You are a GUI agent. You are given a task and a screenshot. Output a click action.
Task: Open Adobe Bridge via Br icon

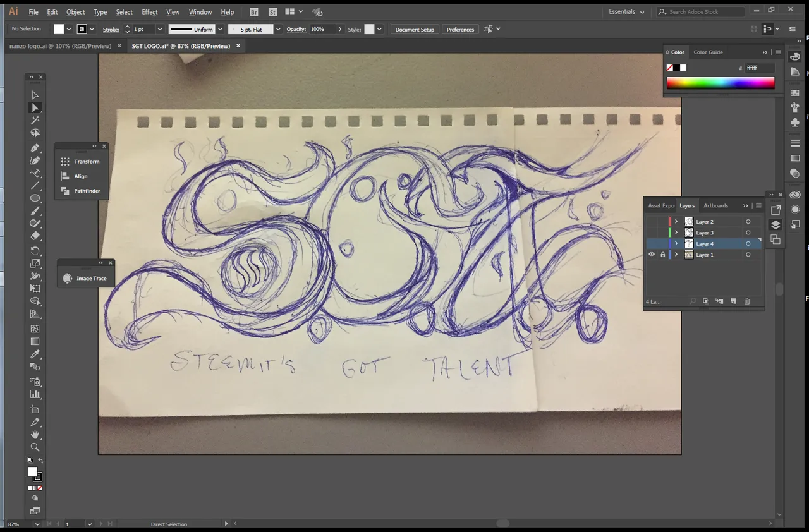click(x=253, y=12)
